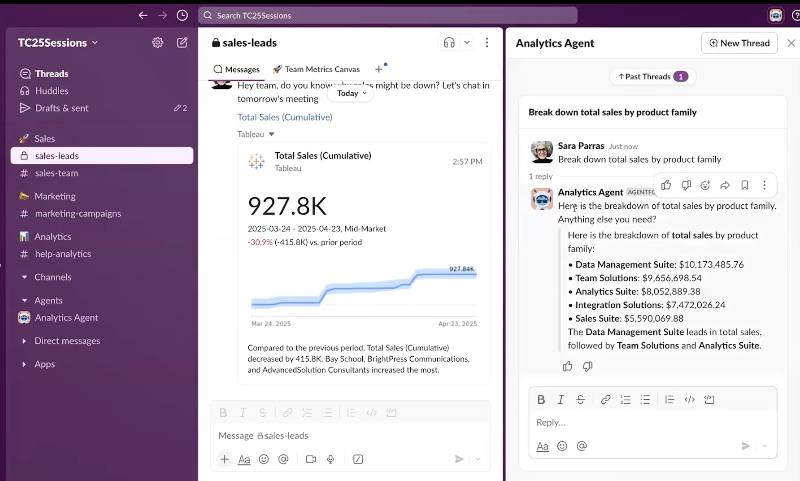Thumbs up in message hover toolbar

click(666, 185)
